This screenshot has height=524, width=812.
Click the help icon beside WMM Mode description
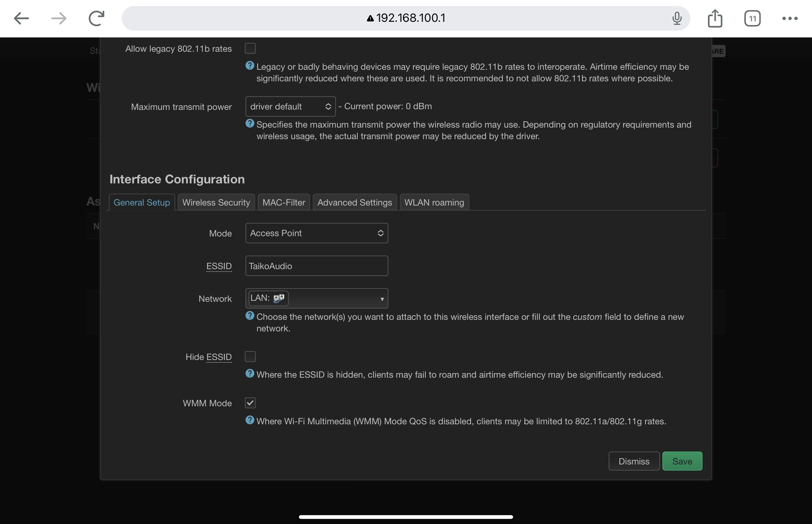point(250,420)
